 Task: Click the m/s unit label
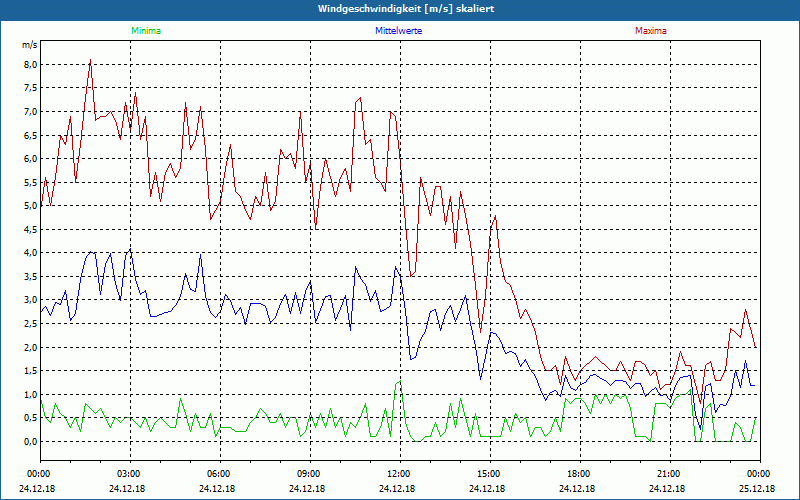coord(30,45)
